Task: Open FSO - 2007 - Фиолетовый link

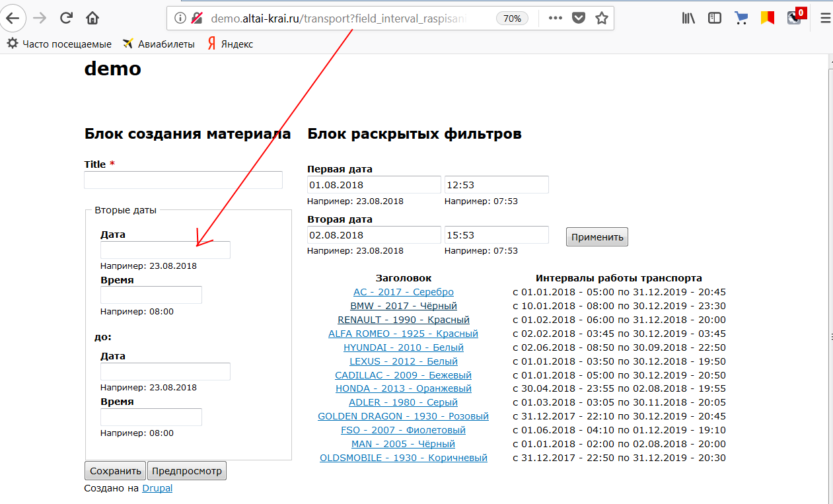Action: click(x=403, y=430)
